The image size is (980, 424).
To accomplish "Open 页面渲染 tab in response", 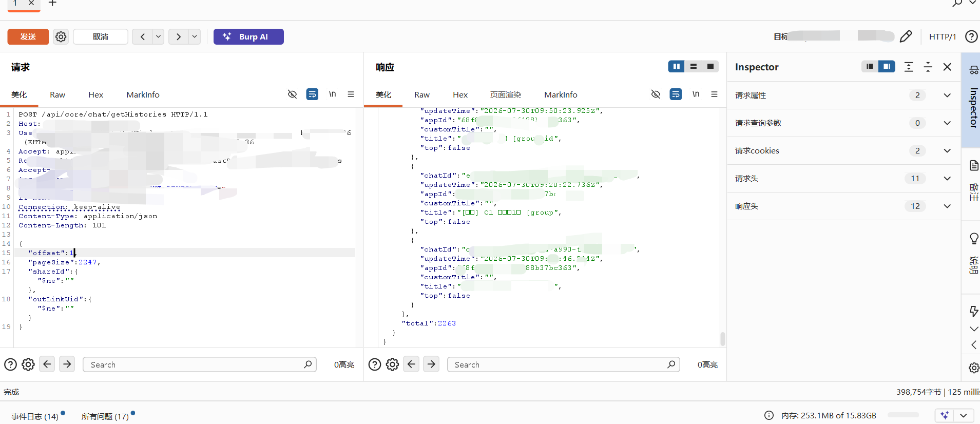I will (x=505, y=95).
